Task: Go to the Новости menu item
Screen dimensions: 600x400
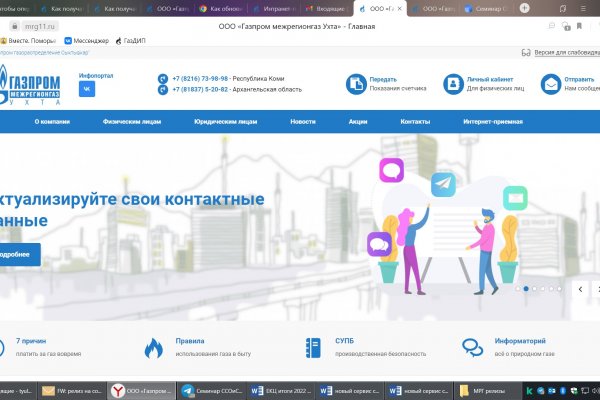Action: tap(303, 121)
